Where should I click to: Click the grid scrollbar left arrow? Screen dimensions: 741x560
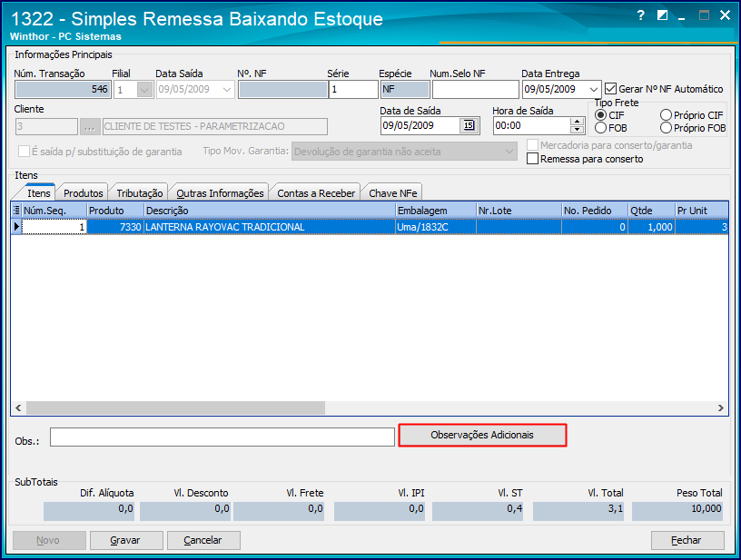[18, 408]
